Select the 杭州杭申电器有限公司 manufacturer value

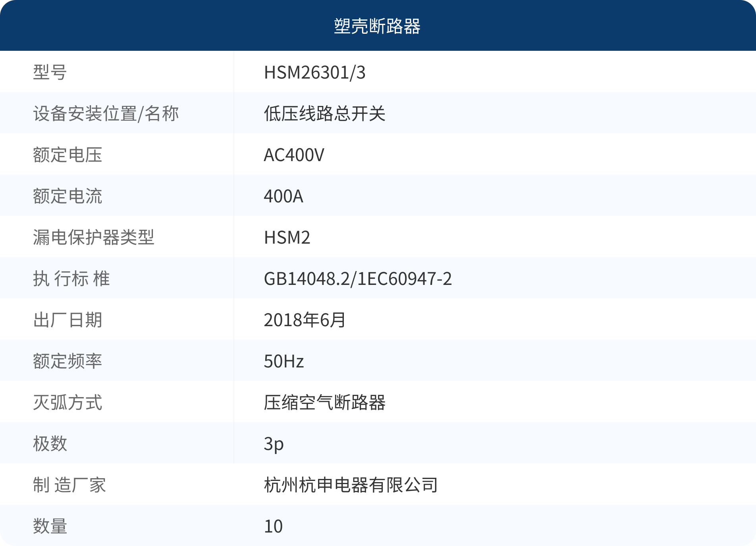click(x=351, y=485)
